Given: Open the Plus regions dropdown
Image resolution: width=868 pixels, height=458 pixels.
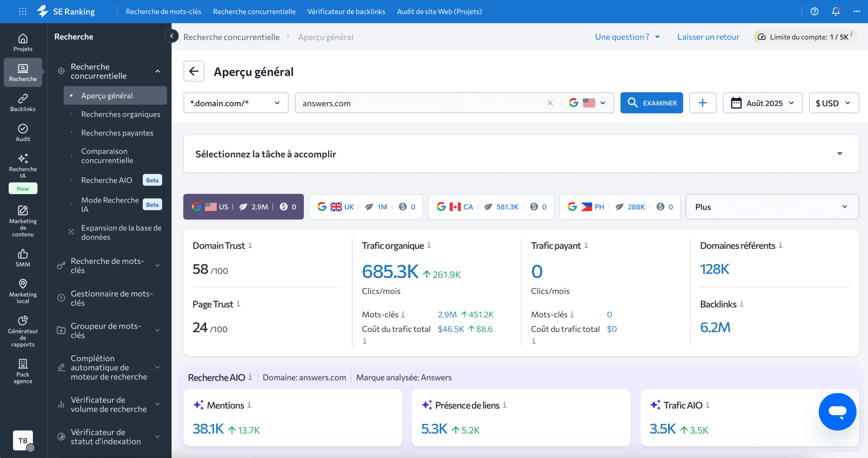Looking at the screenshot, I should (x=772, y=207).
